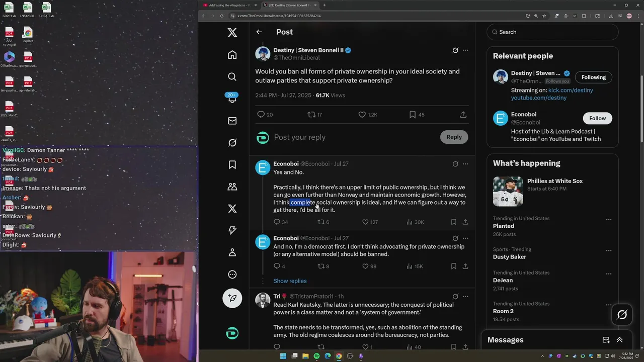
Task: Open Spotify from taskbar
Action: click(316, 356)
